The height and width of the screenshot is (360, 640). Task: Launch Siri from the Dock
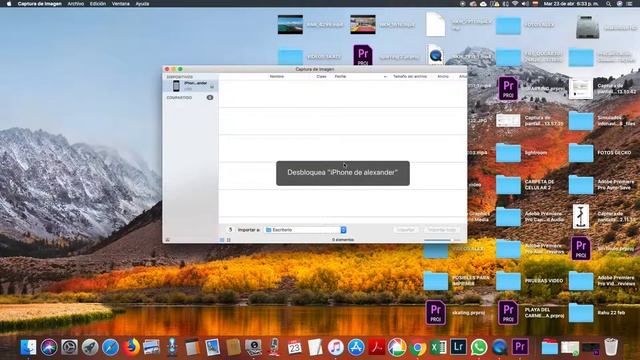click(49, 347)
